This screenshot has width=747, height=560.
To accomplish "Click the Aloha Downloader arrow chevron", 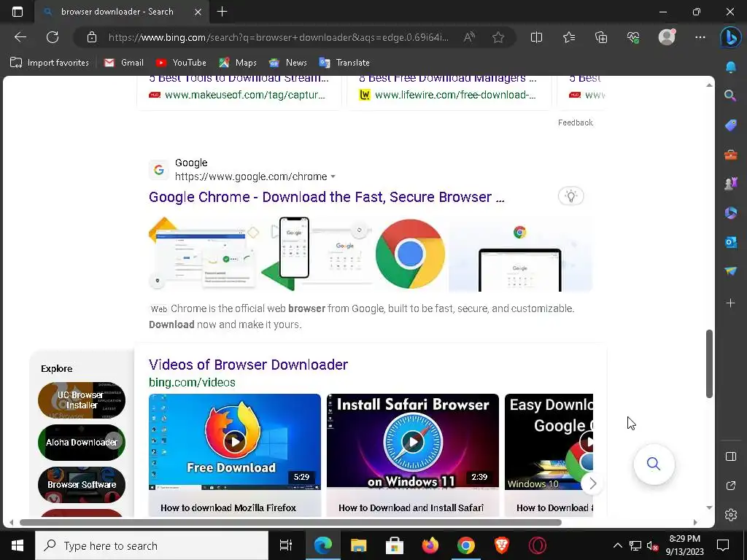I will (x=113, y=441).
